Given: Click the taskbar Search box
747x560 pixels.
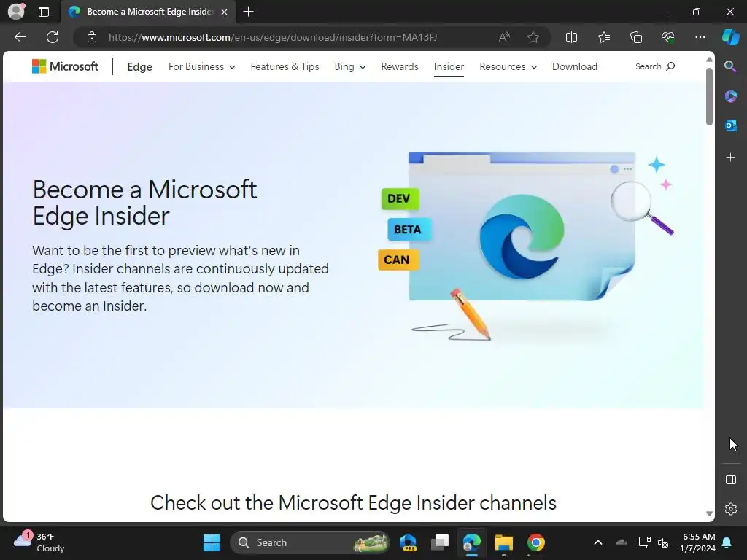Looking at the screenshot, I should point(309,542).
